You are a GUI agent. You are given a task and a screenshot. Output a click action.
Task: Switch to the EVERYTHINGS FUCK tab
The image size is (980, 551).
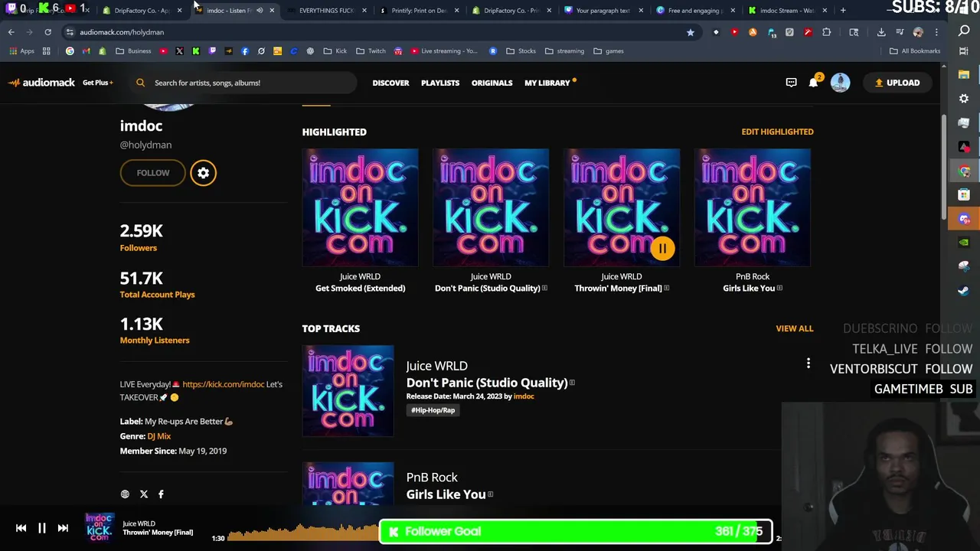326,11
